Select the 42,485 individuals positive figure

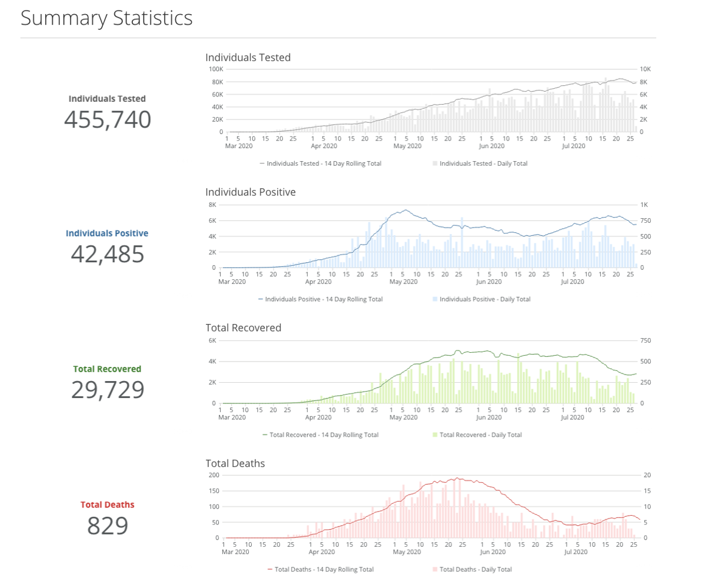tap(107, 254)
